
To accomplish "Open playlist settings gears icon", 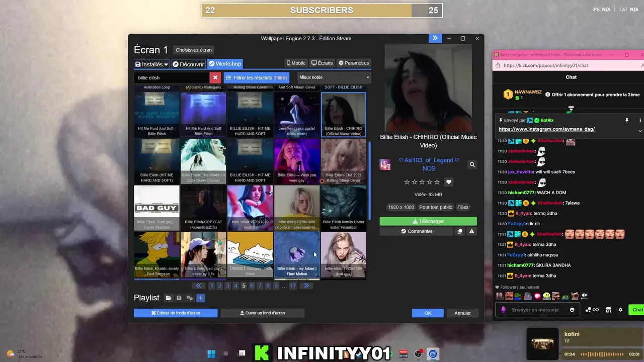I will click(x=190, y=298).
